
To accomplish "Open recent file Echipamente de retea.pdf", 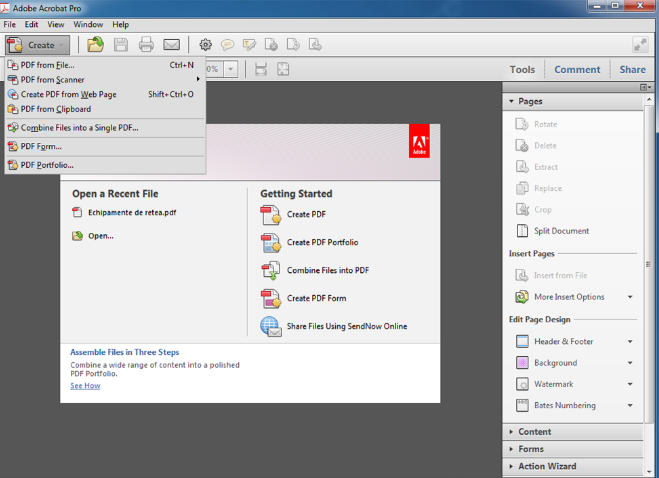I will pos(132,212).
